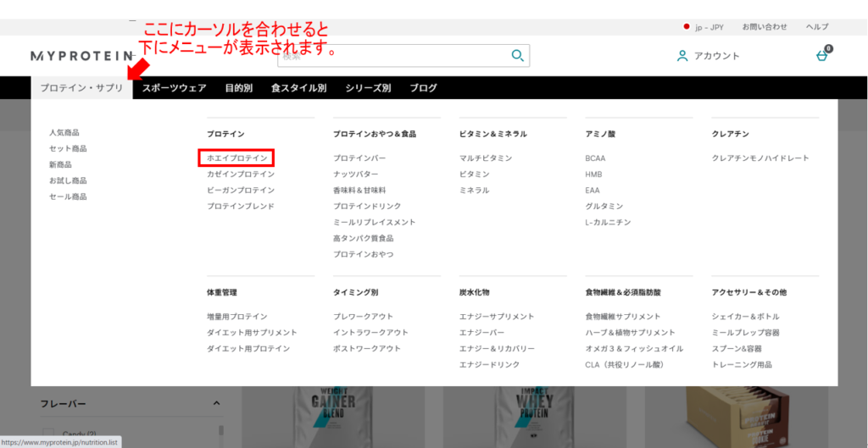The image size is (868, 448).
Task: Choose エナジードリンク from the menu
Action: (x=490, y=365)
